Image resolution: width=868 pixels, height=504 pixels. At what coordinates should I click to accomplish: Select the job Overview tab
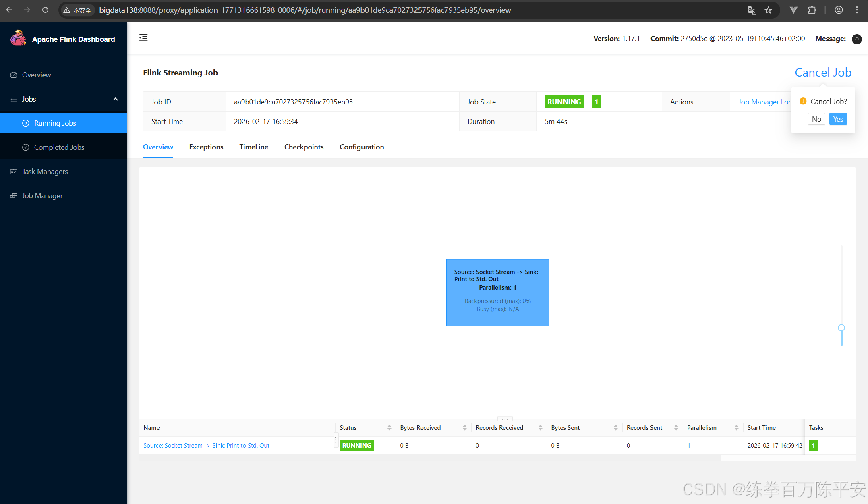158,147
